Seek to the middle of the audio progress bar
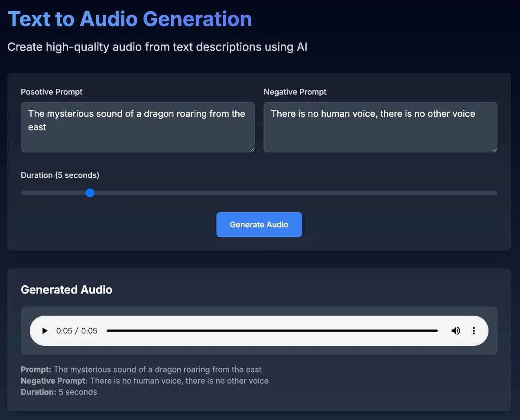520x420 pixels. 272,331
